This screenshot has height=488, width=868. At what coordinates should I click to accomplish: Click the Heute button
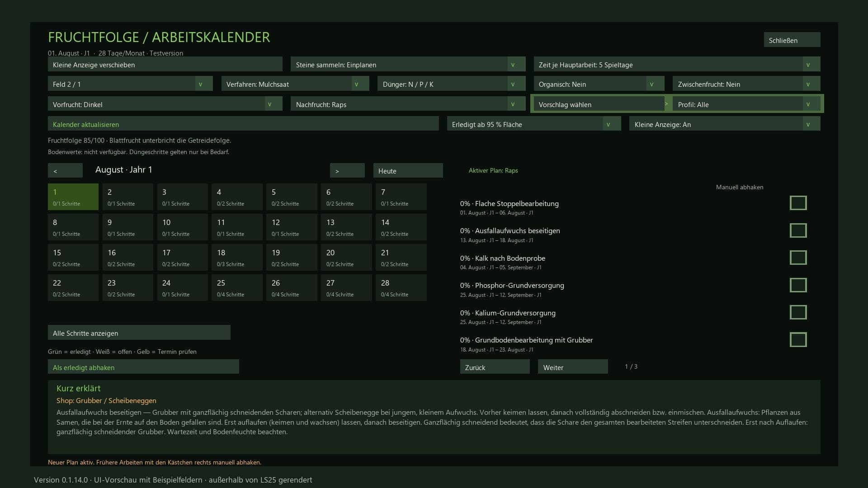tap(408, 170)
